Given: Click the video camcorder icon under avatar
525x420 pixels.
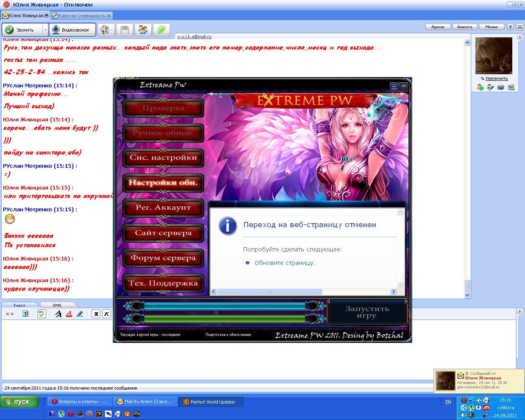Looking at the screenshot, I should coord(511,87).
